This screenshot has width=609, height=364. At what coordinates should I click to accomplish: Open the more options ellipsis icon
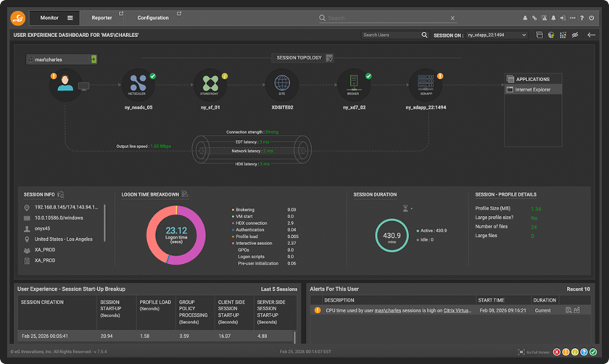coord(573,18)
